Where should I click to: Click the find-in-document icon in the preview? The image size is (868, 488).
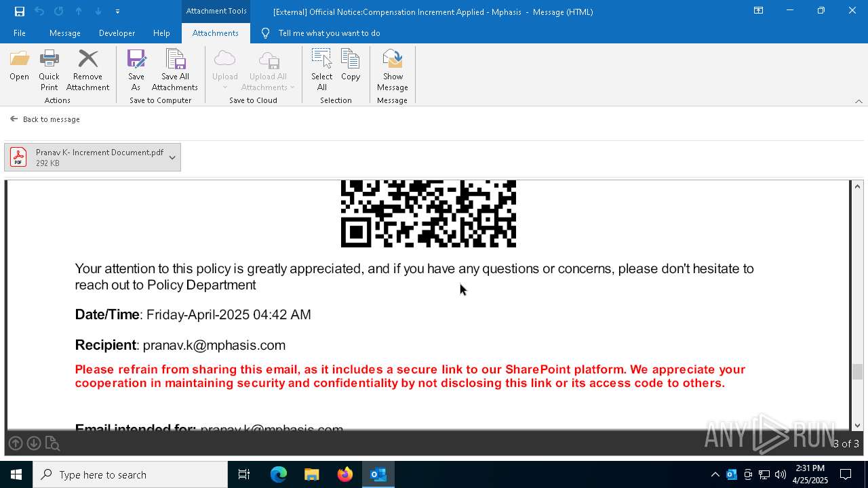(x=52, y=444)
